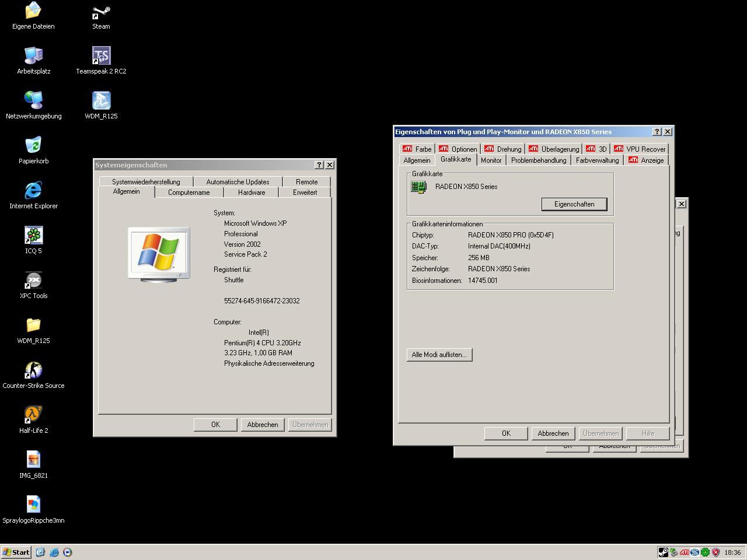Screen dimensions: 747x560
Task: Select Allgemein tab in RADEON properties dialog
Action: coord(417,160)
